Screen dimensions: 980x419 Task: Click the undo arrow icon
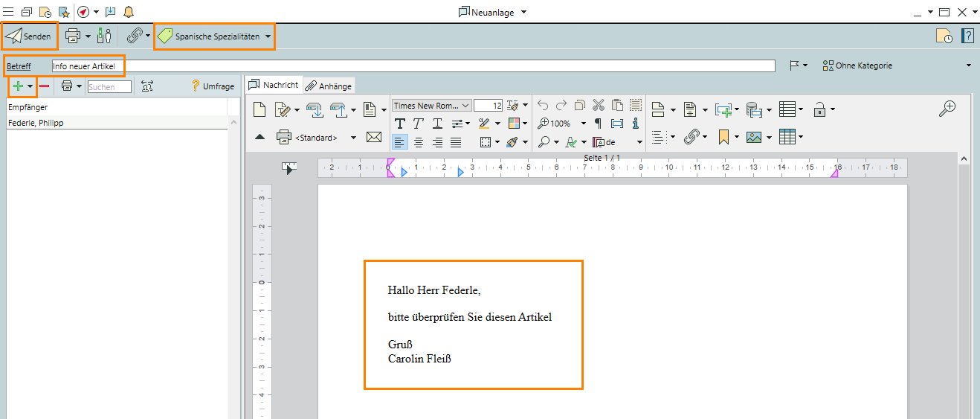pos(543,106)
